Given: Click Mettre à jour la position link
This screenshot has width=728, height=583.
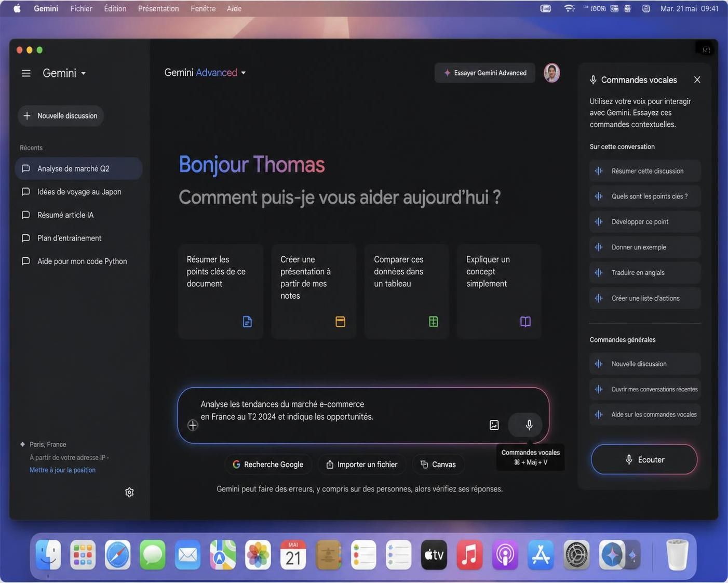Looking at the screenshot, I should (x=62, y=470).
